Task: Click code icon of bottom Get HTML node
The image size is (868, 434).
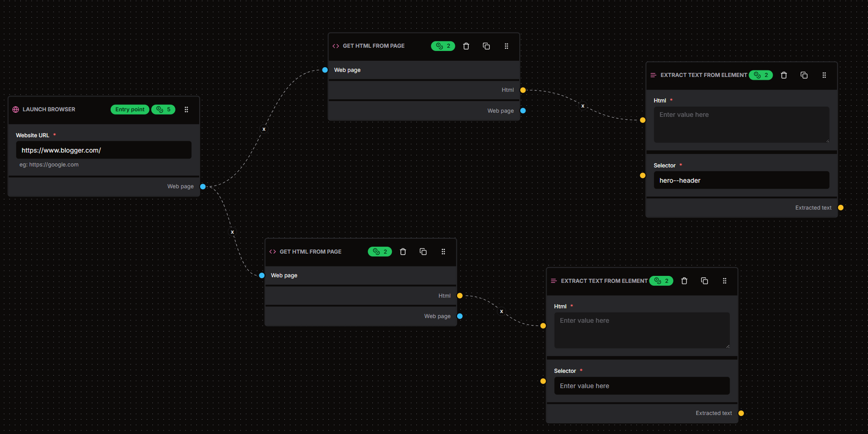Action: pyautogui.click(x=273, y=252)
